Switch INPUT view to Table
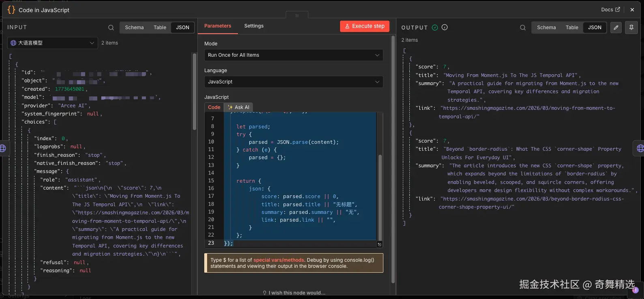The height and width of the screenshot is (299, 644). [160, 28]
